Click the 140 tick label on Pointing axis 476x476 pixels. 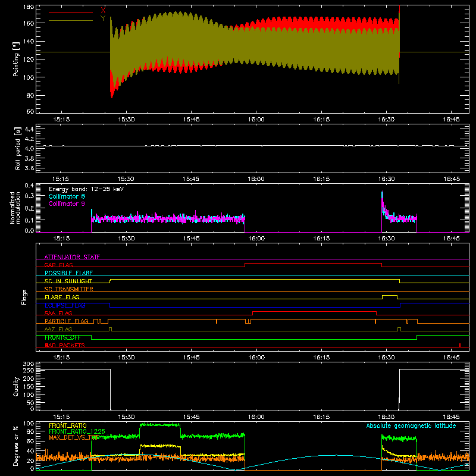click(x=29, y=41)
